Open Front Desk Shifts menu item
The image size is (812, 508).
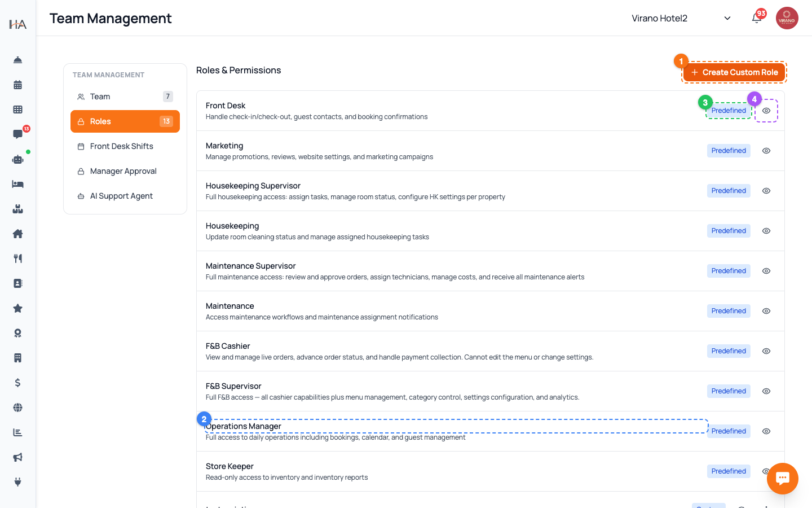click(125, 146)
